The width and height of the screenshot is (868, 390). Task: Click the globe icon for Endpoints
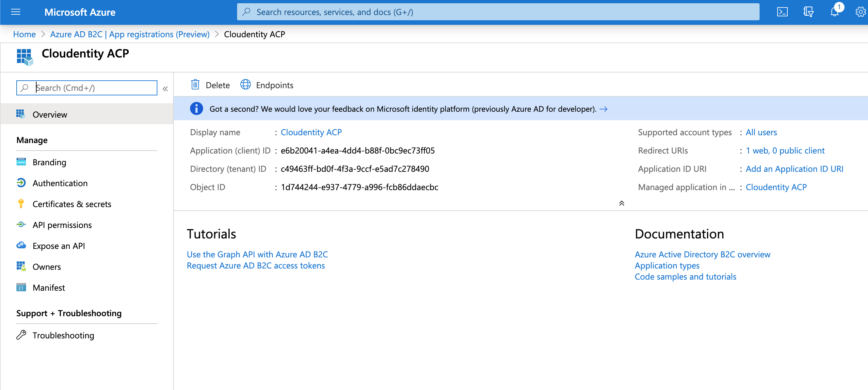(x=245, y=85)
